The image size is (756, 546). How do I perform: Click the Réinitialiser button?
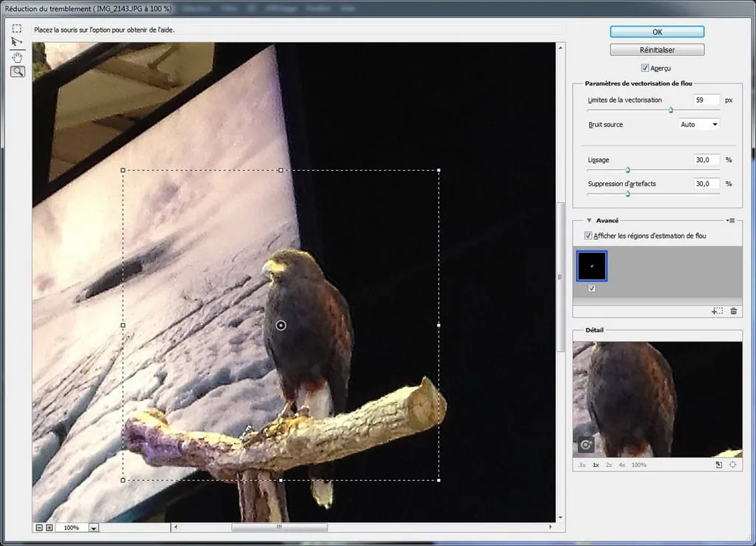pos(656,50)
